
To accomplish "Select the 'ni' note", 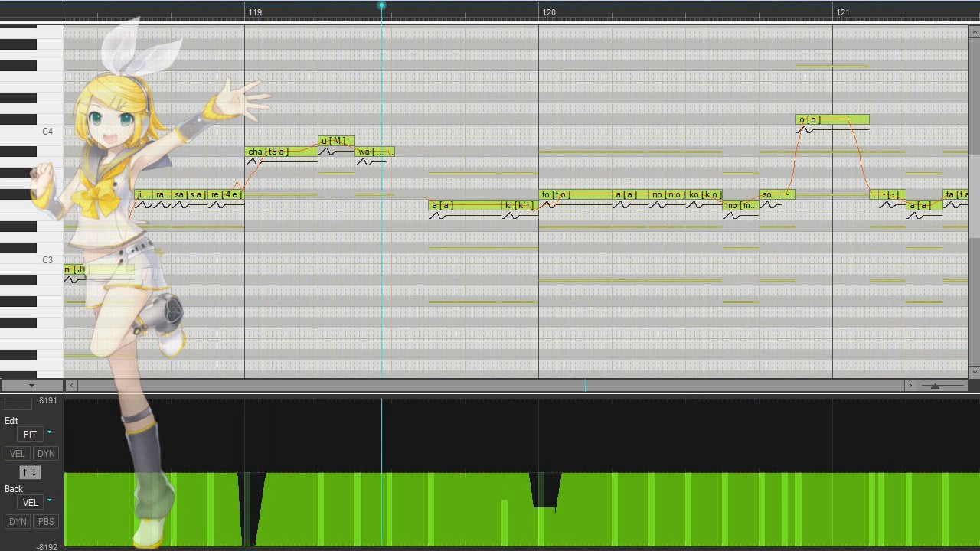I will [x=100, y=269].
